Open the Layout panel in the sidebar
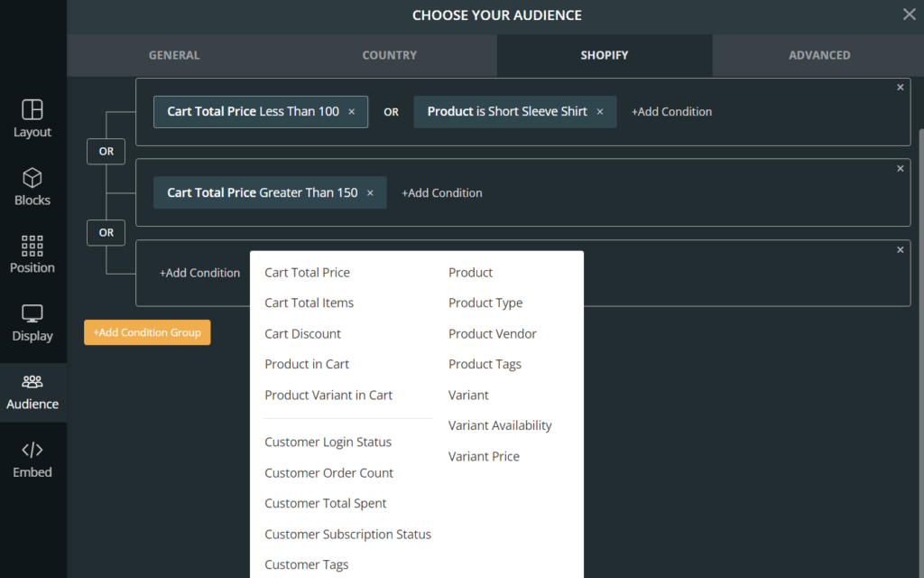Viewport: 924px width, 578px height. (32, 117)
